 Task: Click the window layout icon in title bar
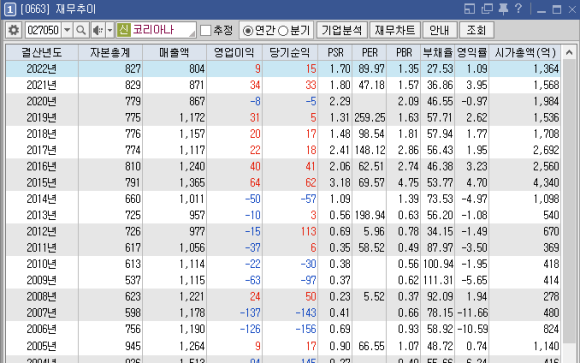[x=469, y=9]
